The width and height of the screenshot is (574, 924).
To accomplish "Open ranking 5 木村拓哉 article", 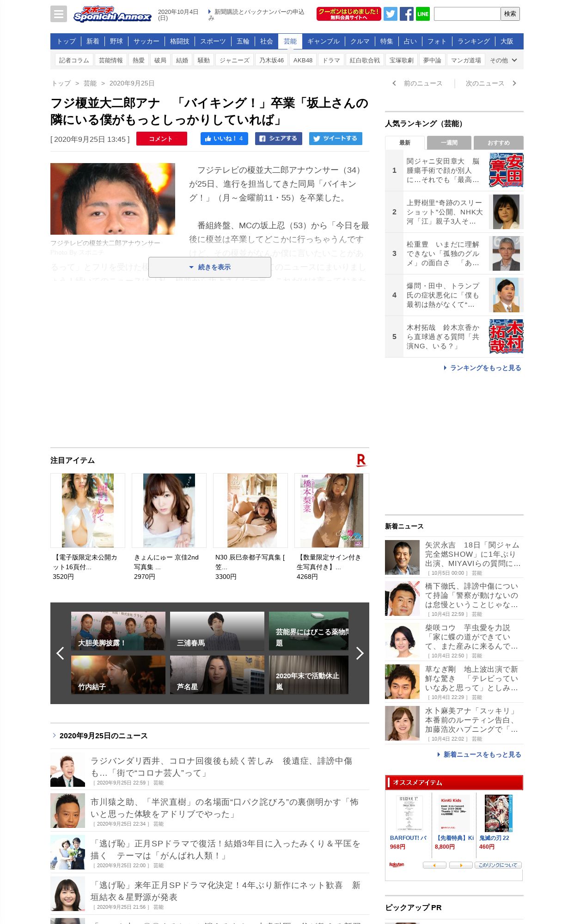I will (x=454, y=337).
